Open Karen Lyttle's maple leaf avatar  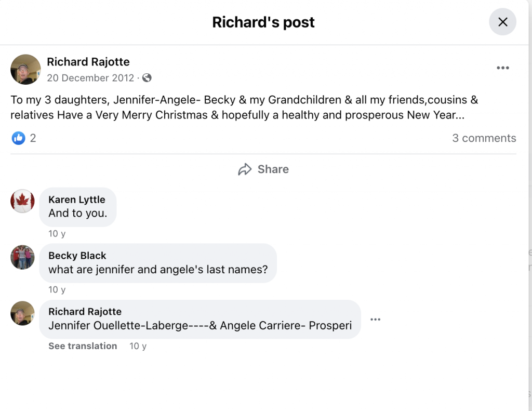tap(22, 201)
